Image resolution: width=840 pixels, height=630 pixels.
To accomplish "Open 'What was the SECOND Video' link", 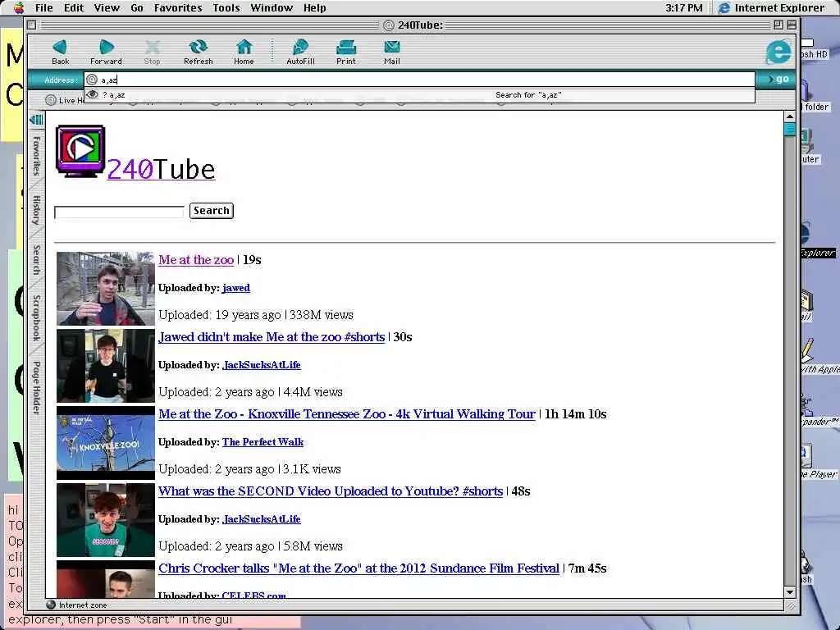I will click(331, 491).
